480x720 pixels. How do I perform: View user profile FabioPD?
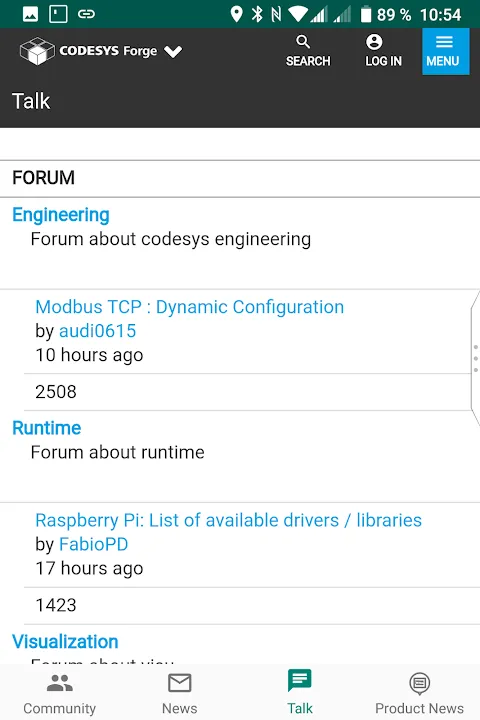pyautogui.click(x=93, y=544)
